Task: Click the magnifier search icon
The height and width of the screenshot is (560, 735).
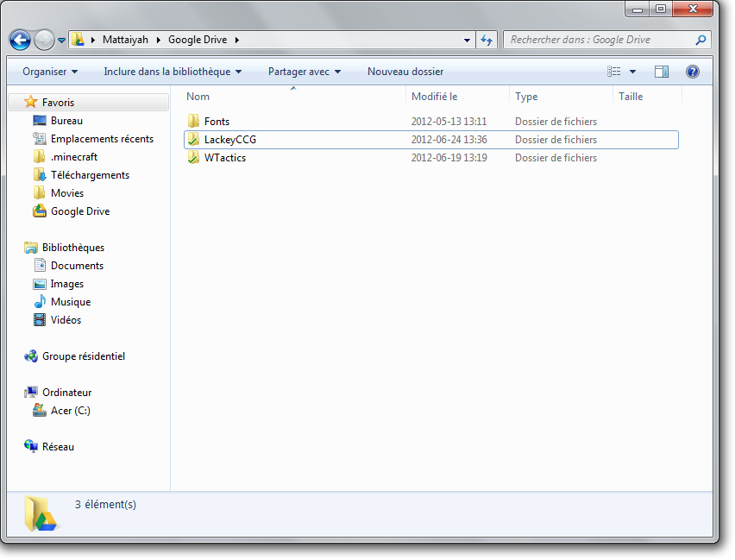Action: click(x=700, y=40)
